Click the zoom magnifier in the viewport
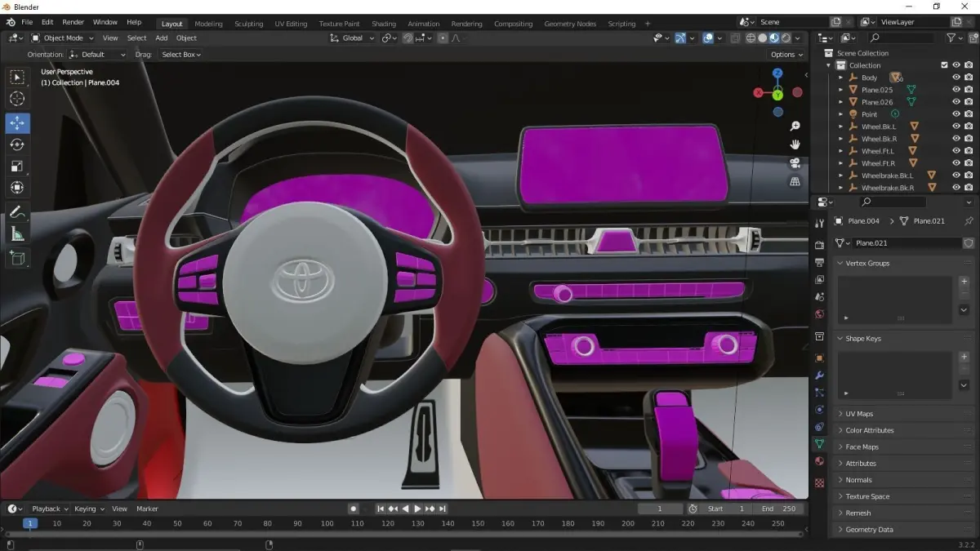 [795, 127]
